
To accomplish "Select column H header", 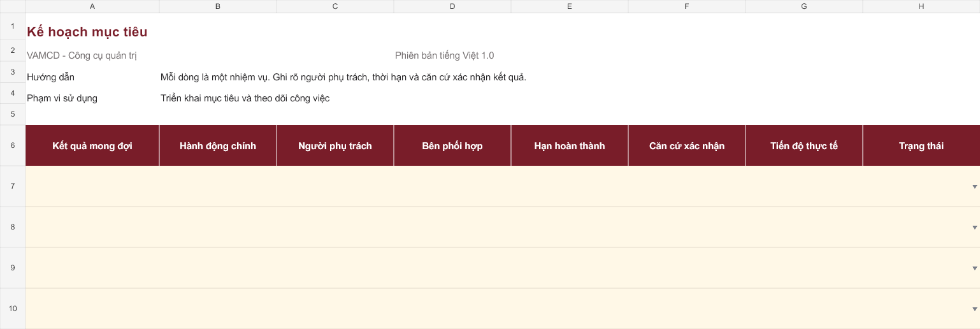I will (x=921, y=6).
